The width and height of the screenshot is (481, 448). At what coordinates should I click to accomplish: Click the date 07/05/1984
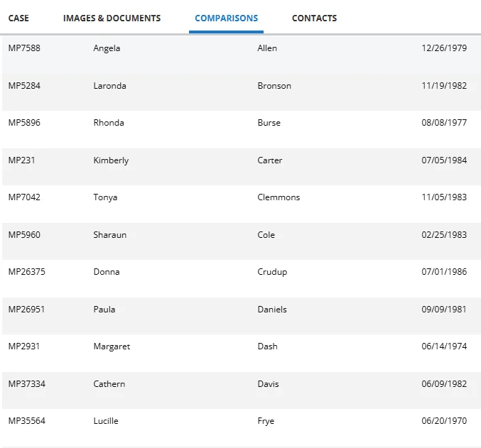click(444, 160)
